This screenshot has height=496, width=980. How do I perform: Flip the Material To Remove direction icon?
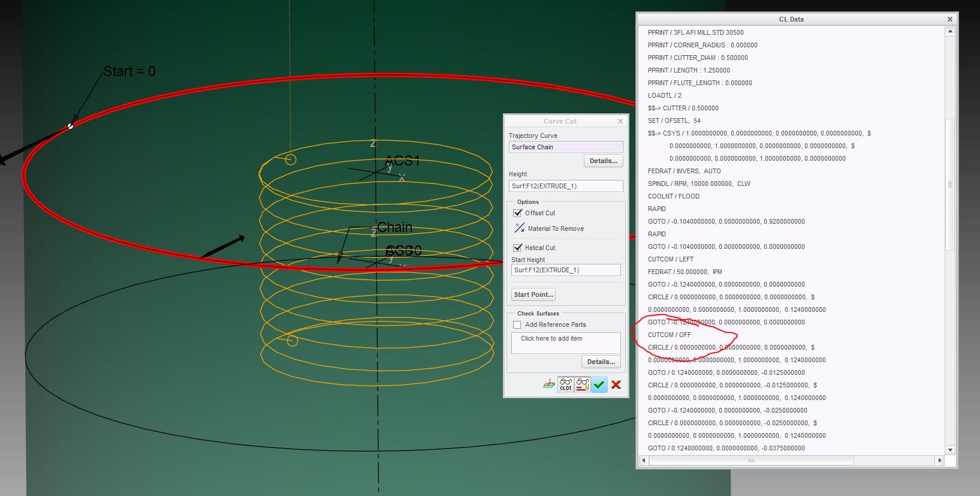tap(520, 229)
